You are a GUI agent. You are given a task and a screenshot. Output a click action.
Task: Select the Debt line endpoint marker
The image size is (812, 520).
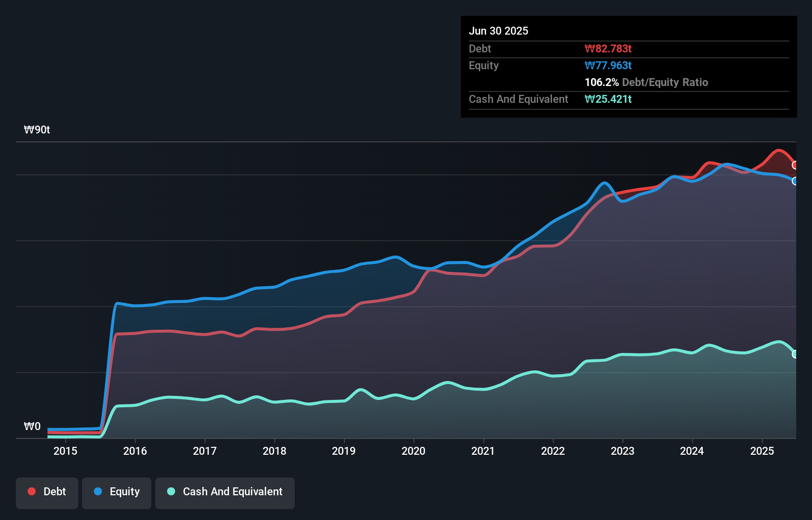(x=794, y=165)
